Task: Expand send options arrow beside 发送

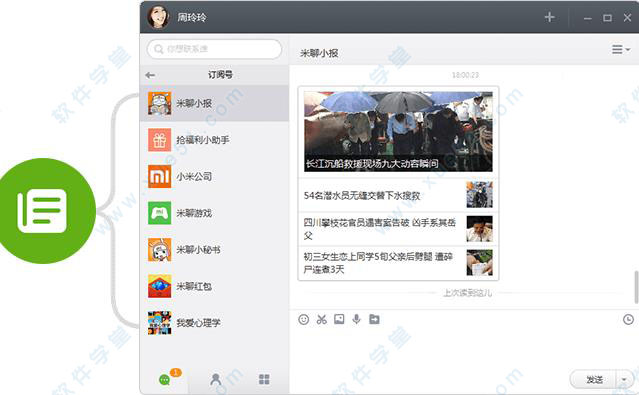Action: 624,380
